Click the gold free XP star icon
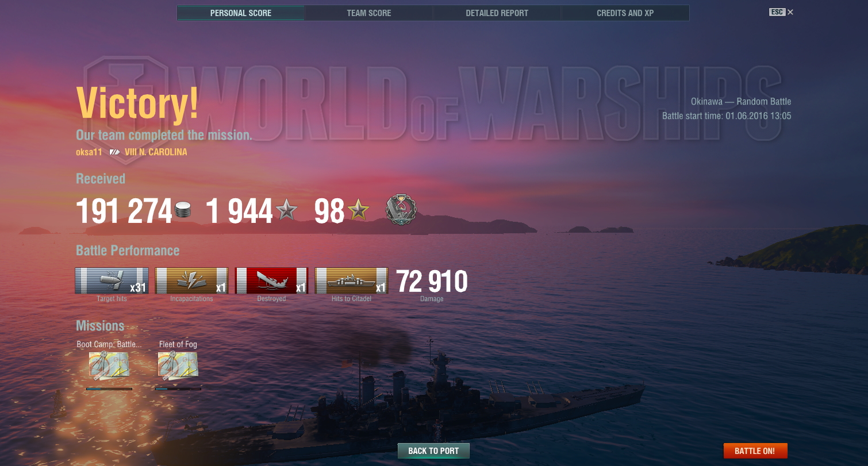The image size is (868, 466). click(358, 211)
